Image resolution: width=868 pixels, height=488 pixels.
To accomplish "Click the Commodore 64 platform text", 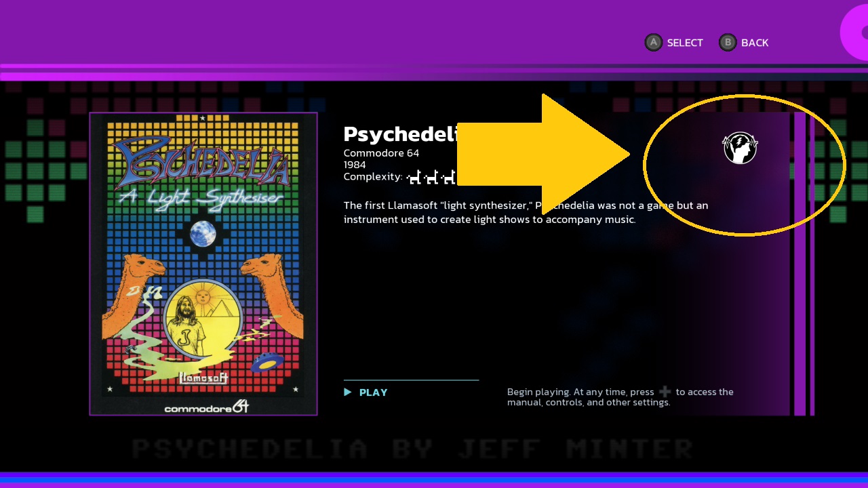I will (381, 153).
